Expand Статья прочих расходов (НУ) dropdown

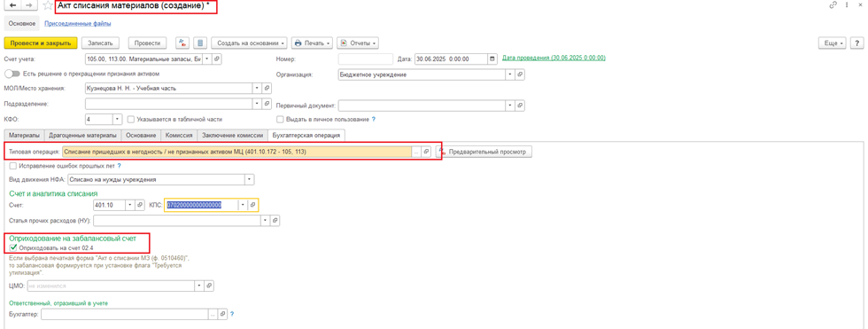coord(265,221)
